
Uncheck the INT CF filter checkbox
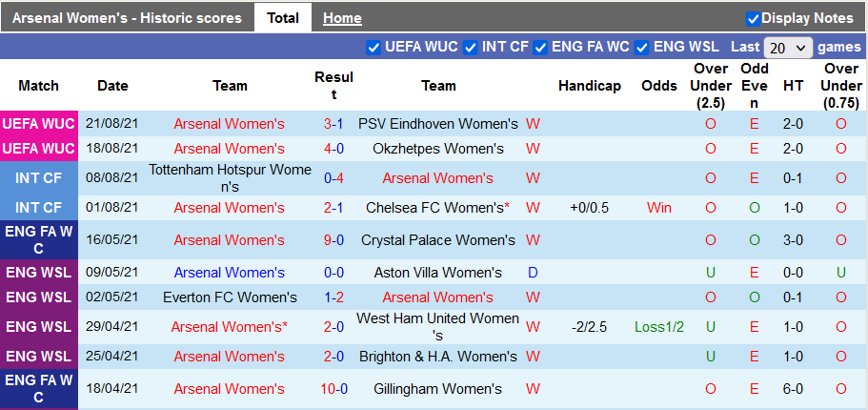tap(471, 48)
